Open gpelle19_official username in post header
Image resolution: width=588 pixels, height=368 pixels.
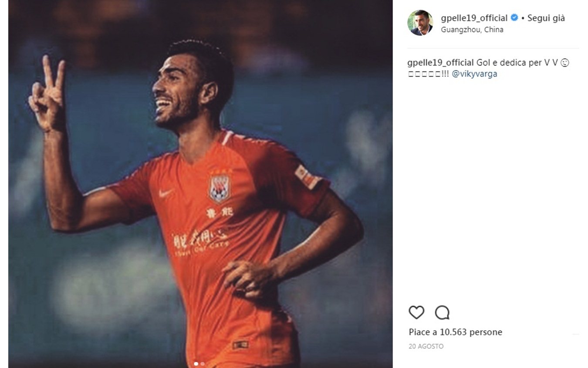[474, 18]
